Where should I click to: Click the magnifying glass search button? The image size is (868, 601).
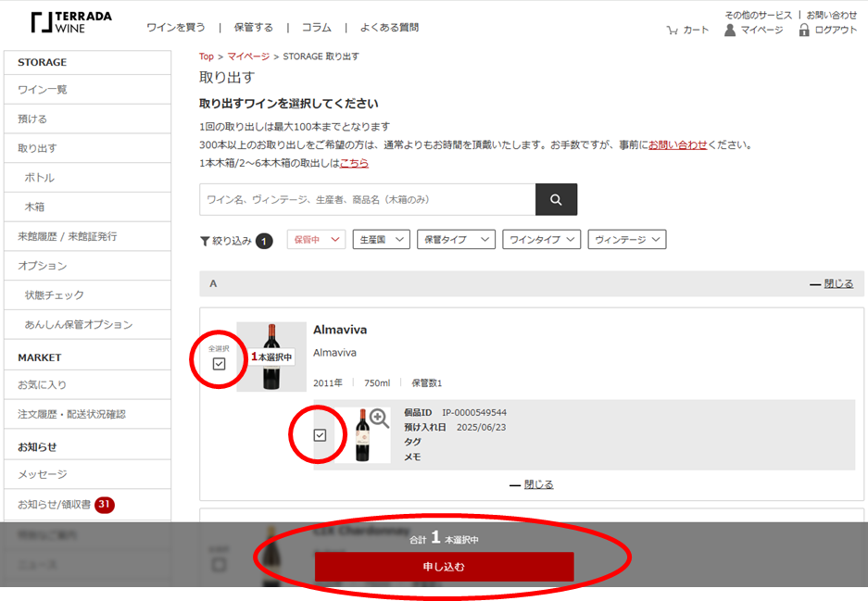556,199
